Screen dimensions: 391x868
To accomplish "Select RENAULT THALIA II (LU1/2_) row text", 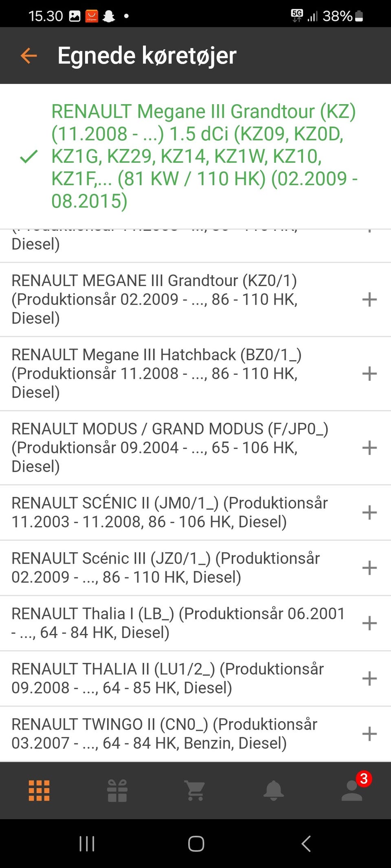I will click(x=167, y=678).
